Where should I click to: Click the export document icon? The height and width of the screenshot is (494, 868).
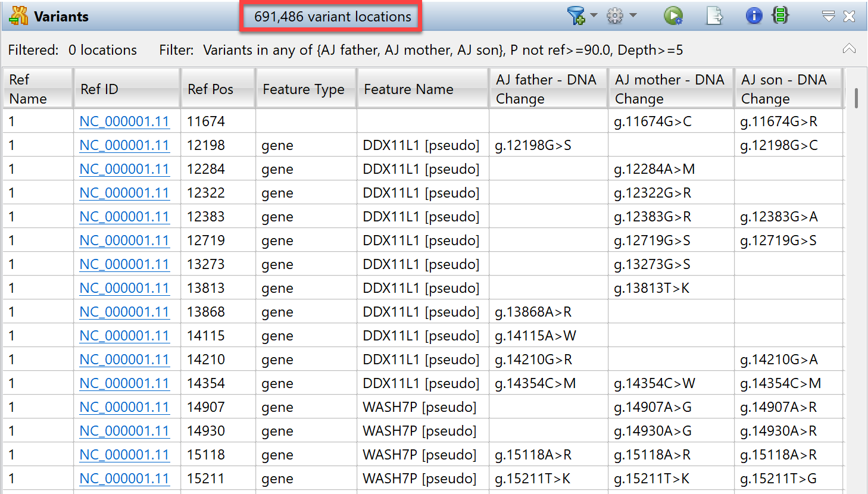(714, 15)
